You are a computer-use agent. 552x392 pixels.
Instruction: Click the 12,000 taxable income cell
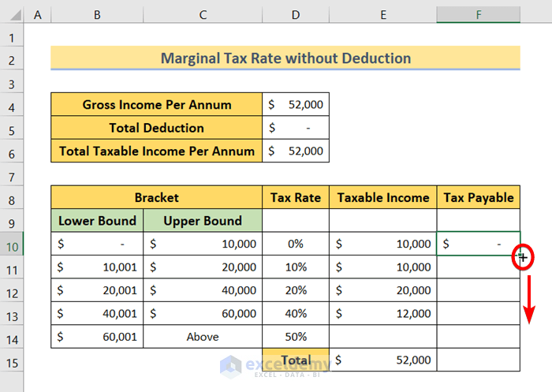tap(383, 314)
